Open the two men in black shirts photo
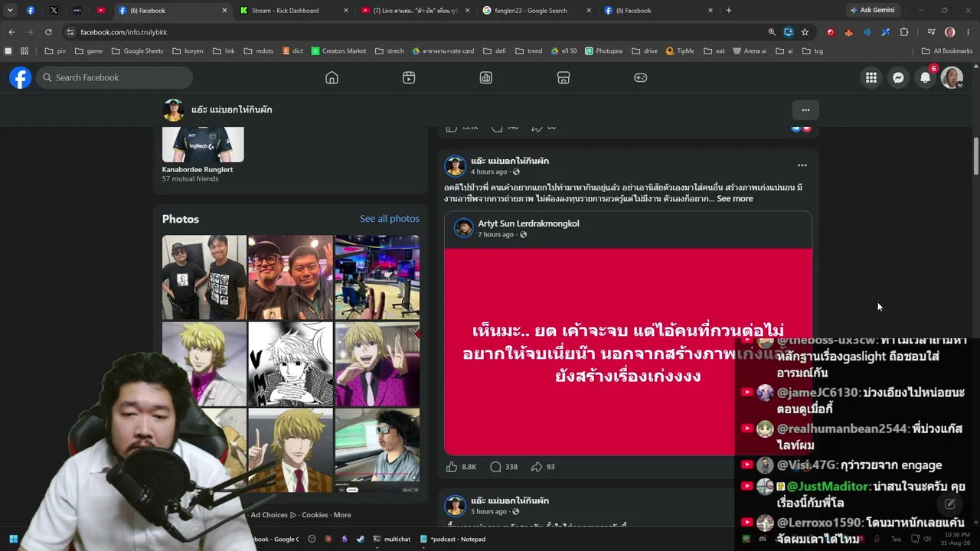Viewport: 980px width, 551px height. pyautogui.click(x=204, y=277)
